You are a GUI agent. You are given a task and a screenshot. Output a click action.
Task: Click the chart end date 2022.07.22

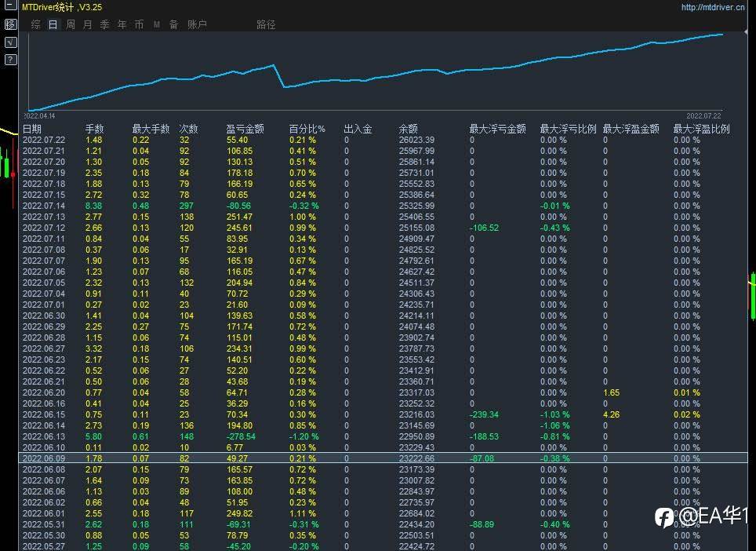click(704, 116)
